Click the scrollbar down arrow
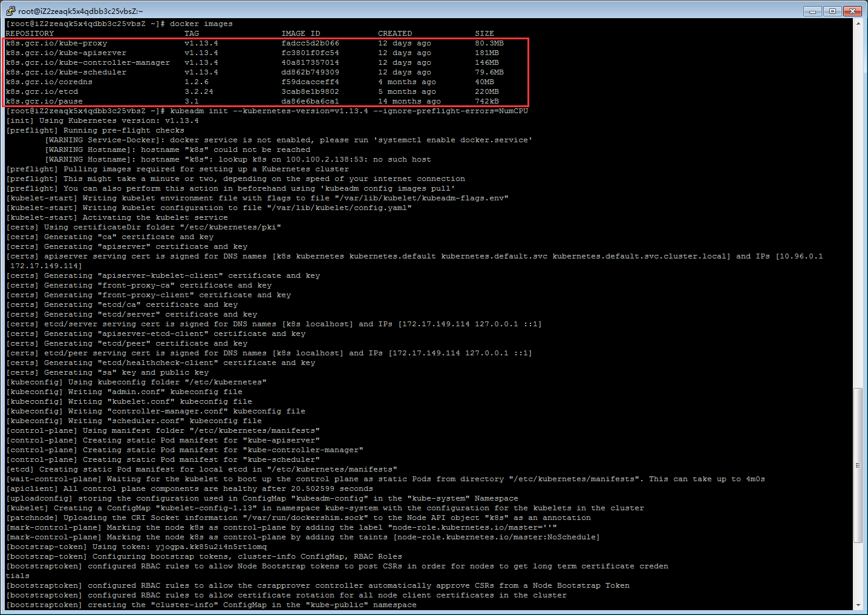This screenshot has height=615, width=868. click(x=858, y=605)
